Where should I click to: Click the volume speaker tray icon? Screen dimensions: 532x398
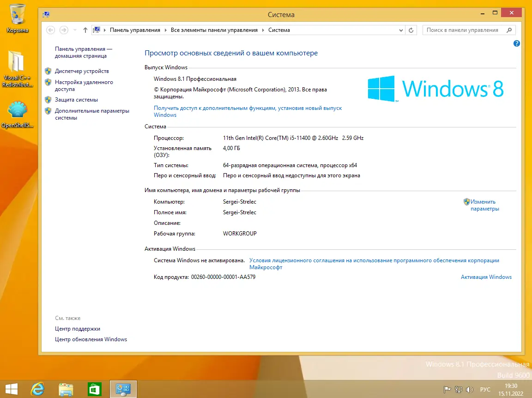click(x=470, y=390)
